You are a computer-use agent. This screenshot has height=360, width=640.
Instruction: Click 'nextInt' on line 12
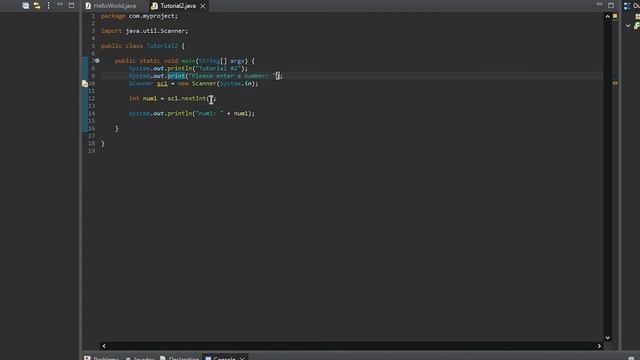click(193, 98)
